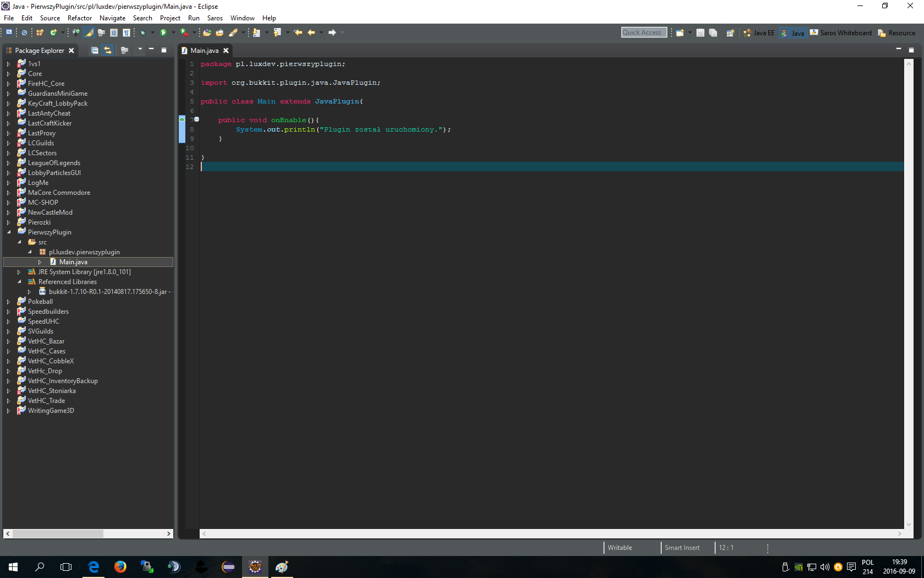The width and height of the screenshot is (924, 578).
Task: Click the Quick Access search field
Action: click(x=643, y=32)
